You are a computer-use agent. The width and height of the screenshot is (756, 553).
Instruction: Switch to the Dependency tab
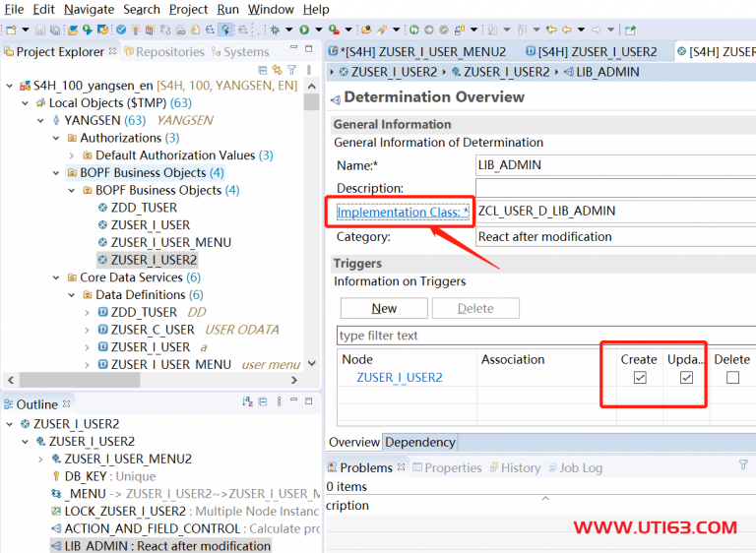point(419,443)
